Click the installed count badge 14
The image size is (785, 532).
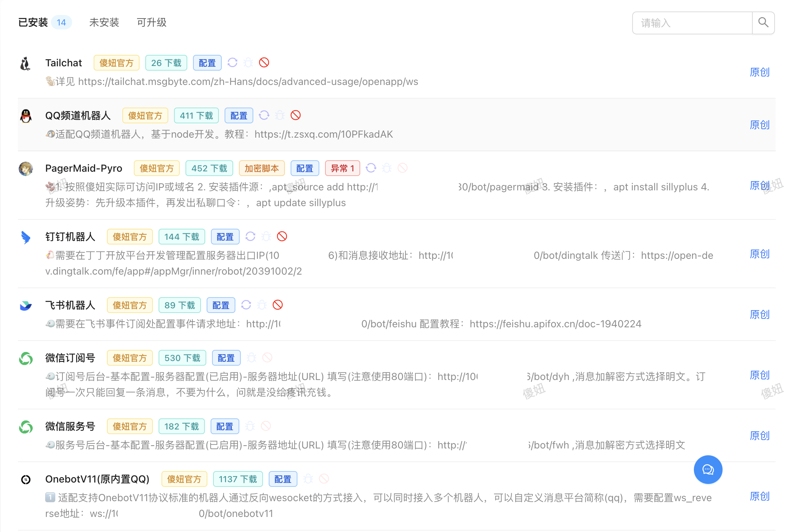coord(61,23)
